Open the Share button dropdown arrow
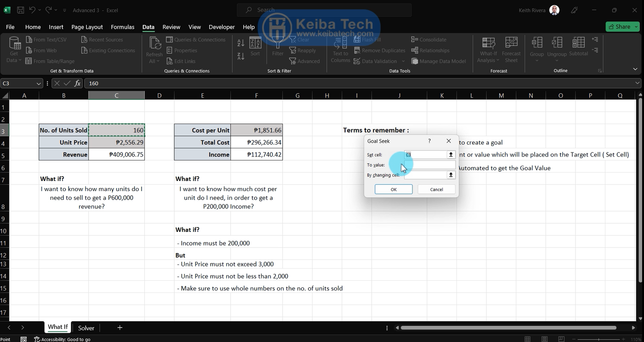The image size is (644, 342). pyautogui.click(x=636, y=26)
